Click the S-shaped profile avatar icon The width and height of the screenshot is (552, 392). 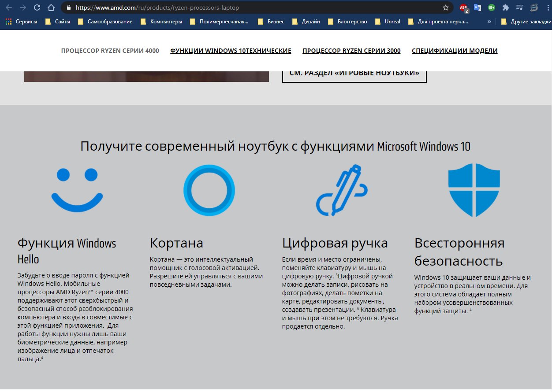534,7
